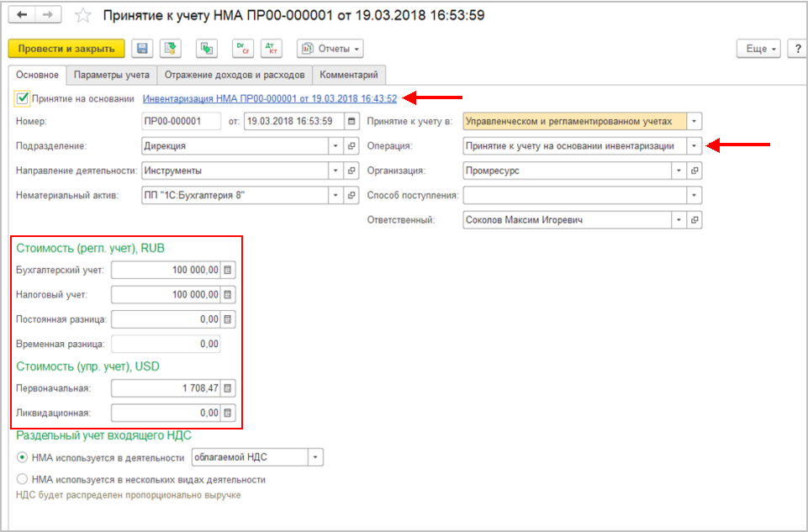This screenshot has height=532, width=808.
Task: Open Промресурс organization card icon
Action: (x=694, y=171)
